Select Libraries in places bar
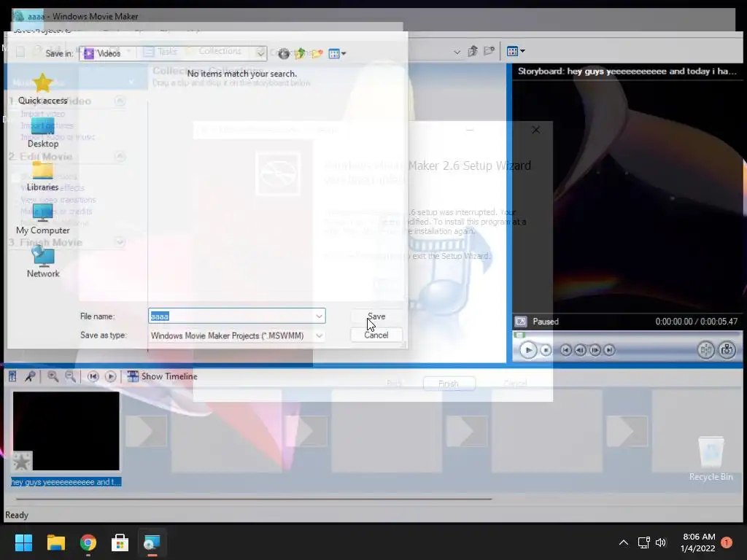Image resolution: width=747 pixels, height=560 pixels. pos(42,176)
